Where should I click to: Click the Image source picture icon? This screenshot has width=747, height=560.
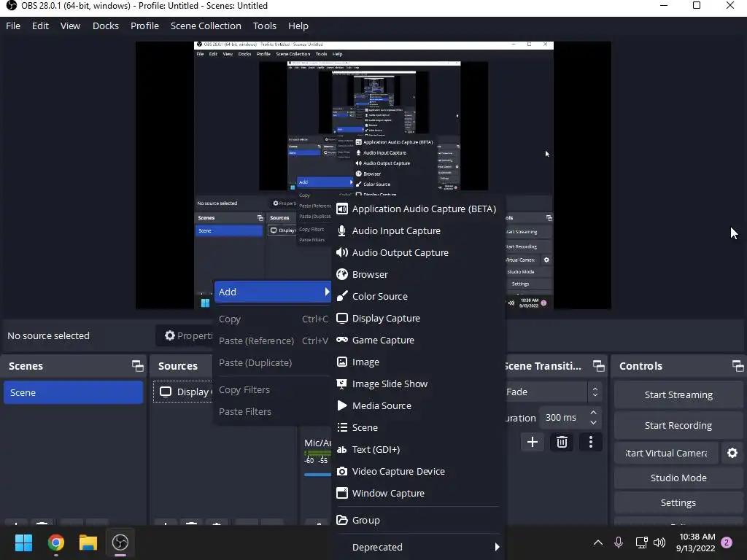pyautogui.click(x=341, y=362)
